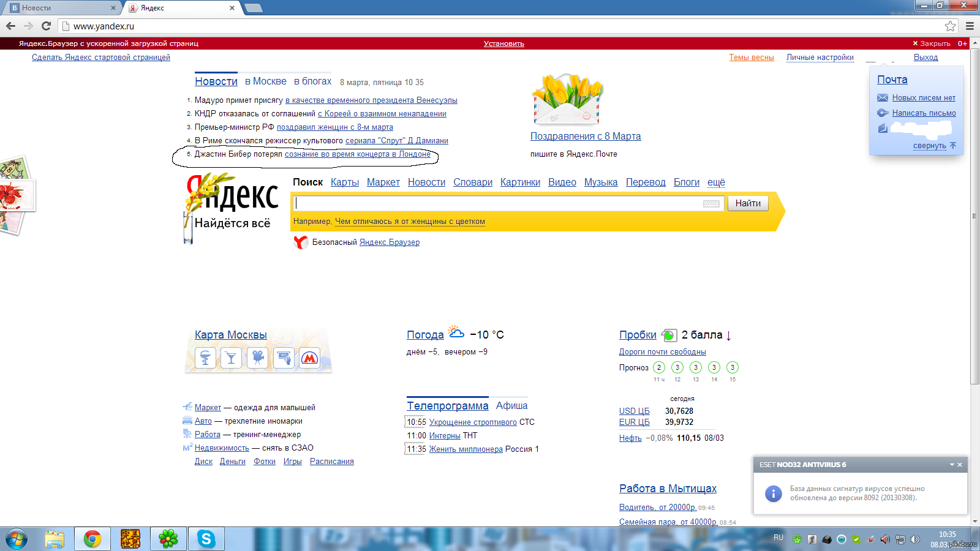The width and height of the screenshot is (980, 551).
Task: Click the virtual keyboard icon in the search box
Action: [x=711, y=204]
